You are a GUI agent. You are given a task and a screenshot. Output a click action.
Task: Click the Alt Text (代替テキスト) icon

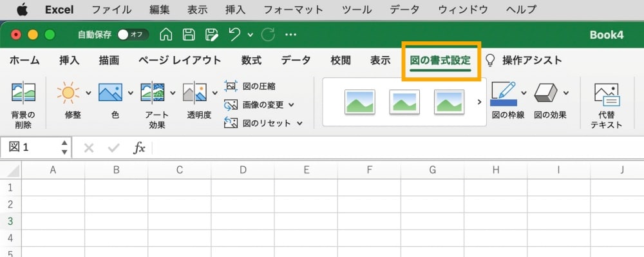607,95
